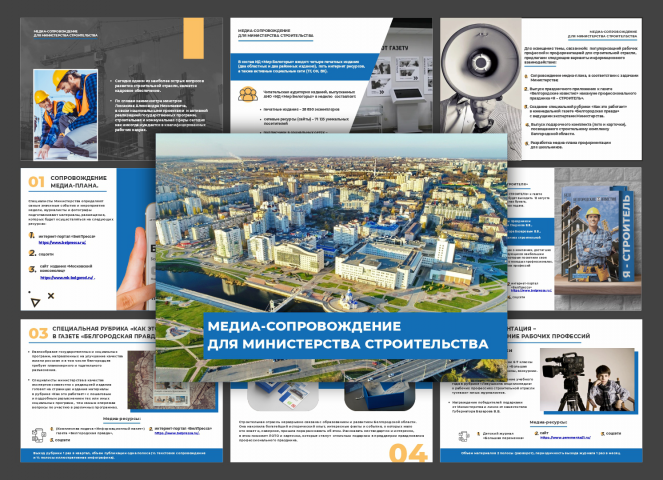663x480 pixels.
Task: Click the X mark icon on slide 01
Action: point(51,296)
